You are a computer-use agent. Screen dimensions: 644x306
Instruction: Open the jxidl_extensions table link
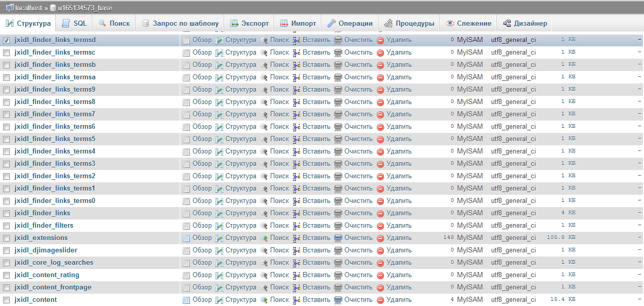[41, 238]
